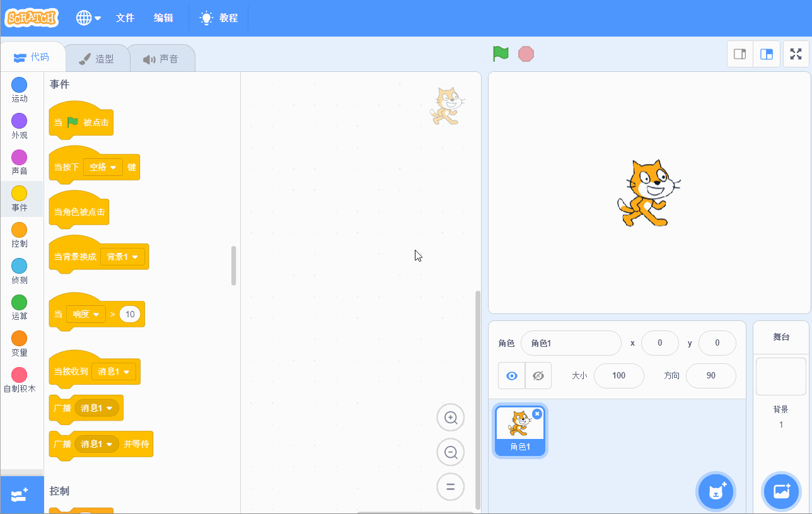
Task: Open the 空格 key dropdown
Action: 103,167
